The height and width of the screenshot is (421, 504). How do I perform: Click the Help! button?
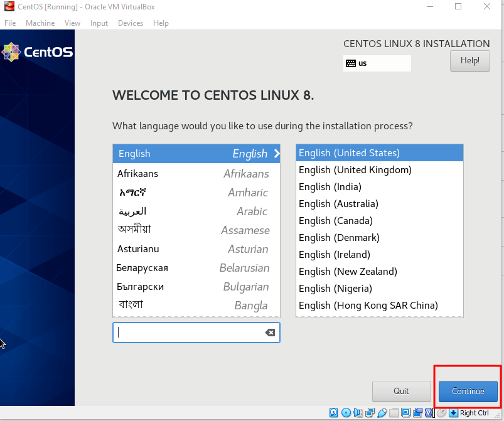[x=470, y=60]
